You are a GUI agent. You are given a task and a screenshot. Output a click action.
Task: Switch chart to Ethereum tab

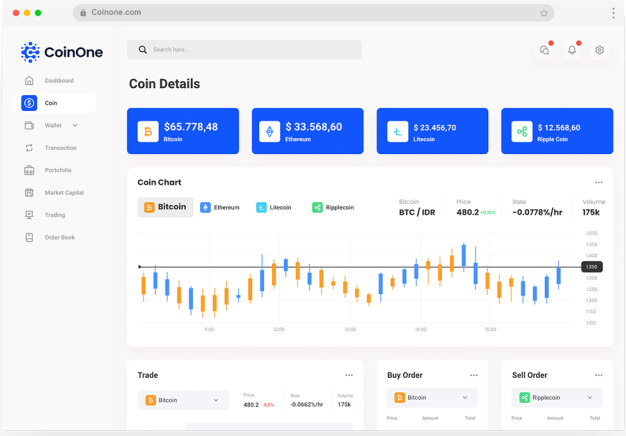coord(220,208)
